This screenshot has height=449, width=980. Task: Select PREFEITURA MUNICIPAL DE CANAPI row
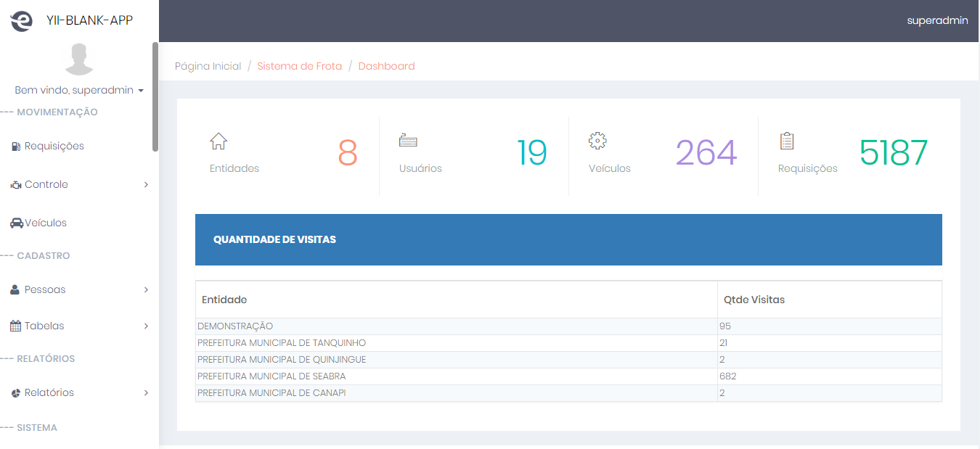pyautogui.click(x=568, y=393)
